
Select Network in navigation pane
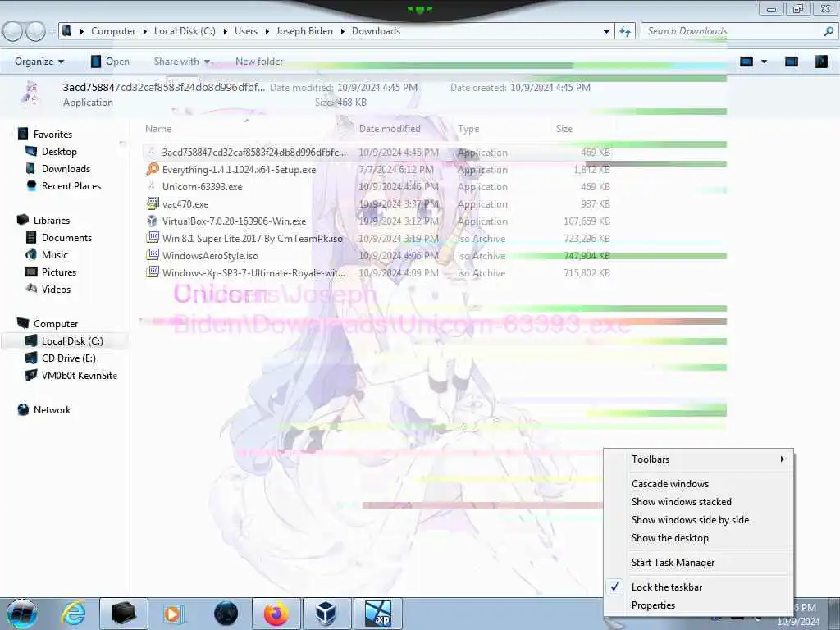point(52,410)
